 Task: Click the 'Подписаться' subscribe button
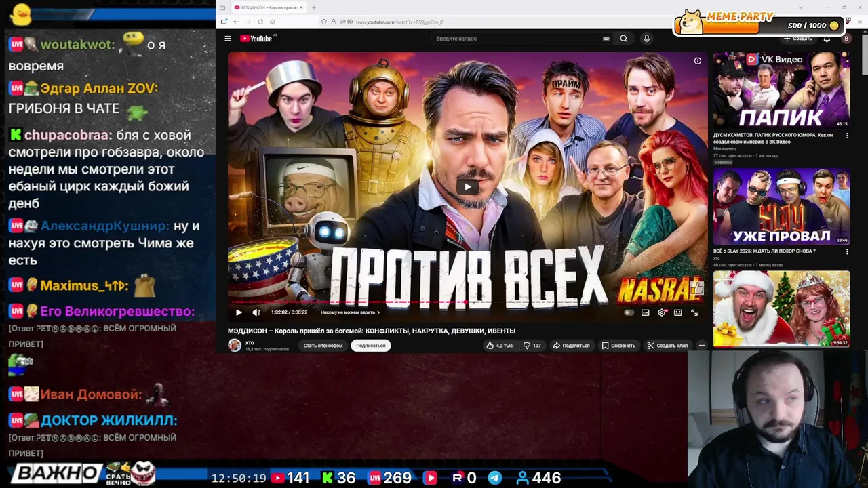371,346
